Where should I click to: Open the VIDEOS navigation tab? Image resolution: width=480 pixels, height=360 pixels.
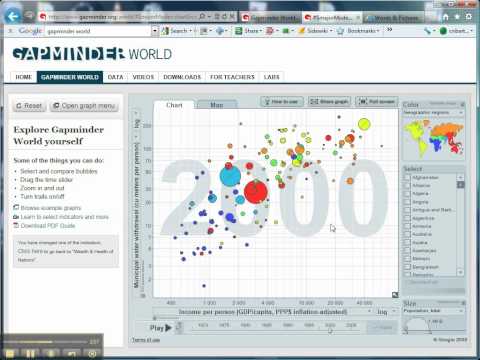click(143, 77)
